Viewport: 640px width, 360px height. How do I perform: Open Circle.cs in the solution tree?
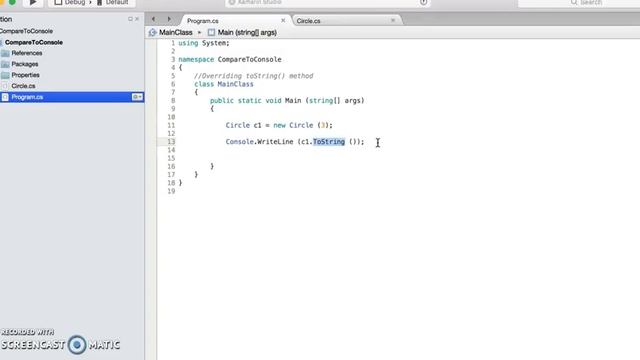tap(23, 86)
